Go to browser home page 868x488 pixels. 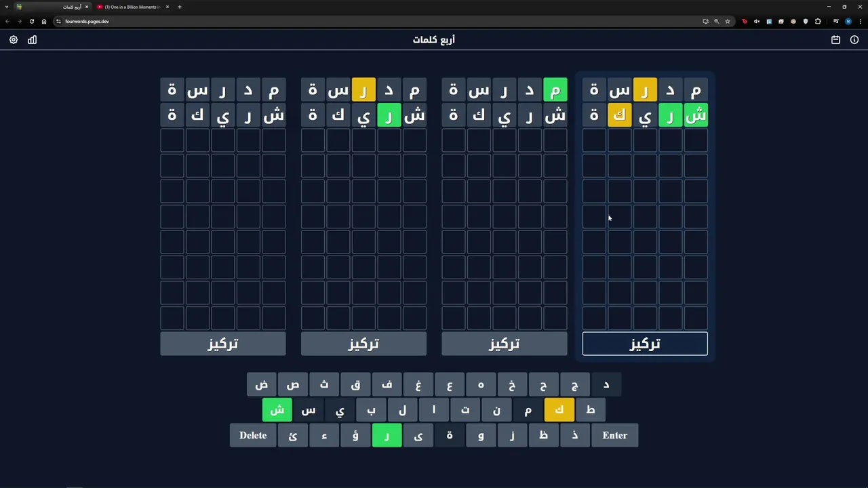(x=44, y=21)
